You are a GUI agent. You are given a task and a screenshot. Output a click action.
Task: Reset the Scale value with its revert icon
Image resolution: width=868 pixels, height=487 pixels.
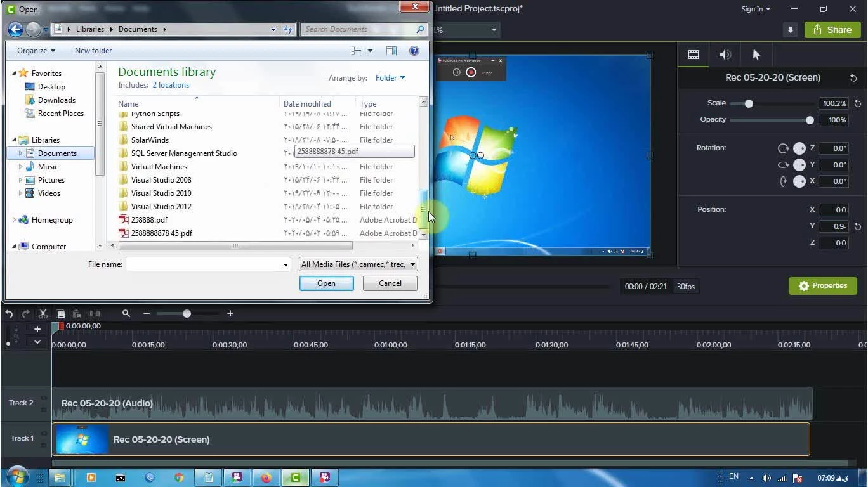858,103
